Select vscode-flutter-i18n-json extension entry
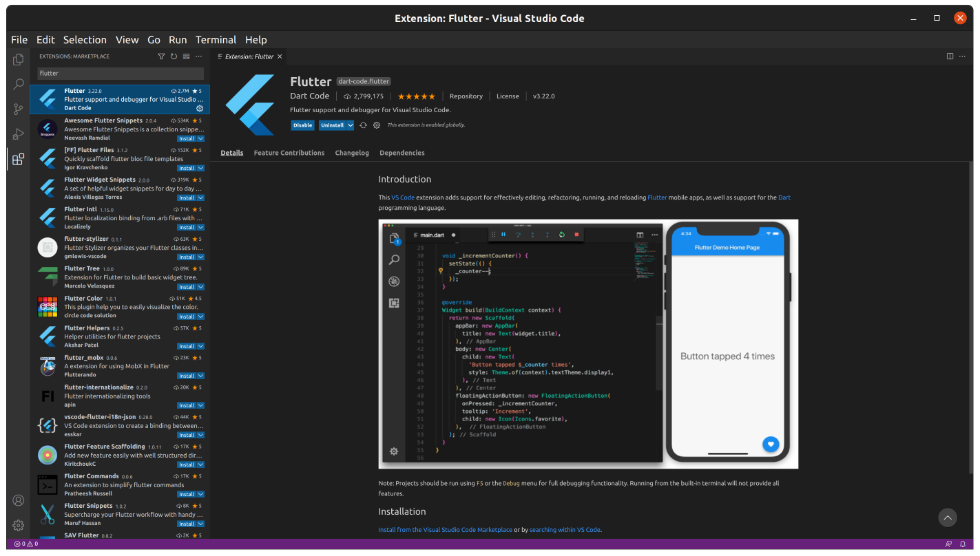980x556 pixels. click(x=120, y=426)
